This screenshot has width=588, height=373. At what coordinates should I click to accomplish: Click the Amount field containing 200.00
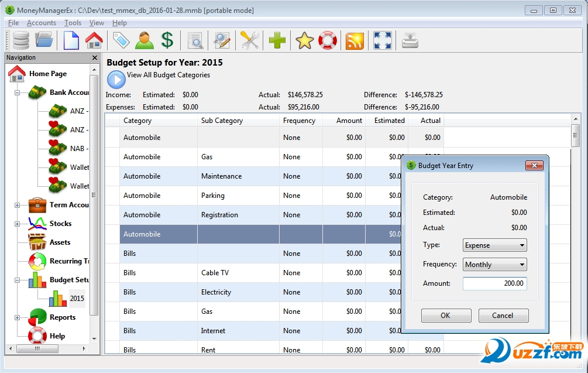click(x=494, y=283)
